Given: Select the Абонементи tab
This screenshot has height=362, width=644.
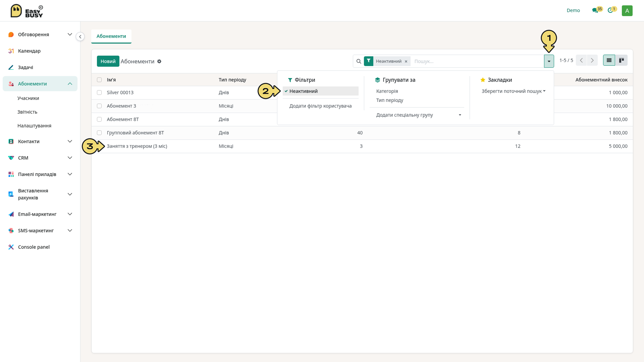Looking at the screenshot, I should pos(111,36).
